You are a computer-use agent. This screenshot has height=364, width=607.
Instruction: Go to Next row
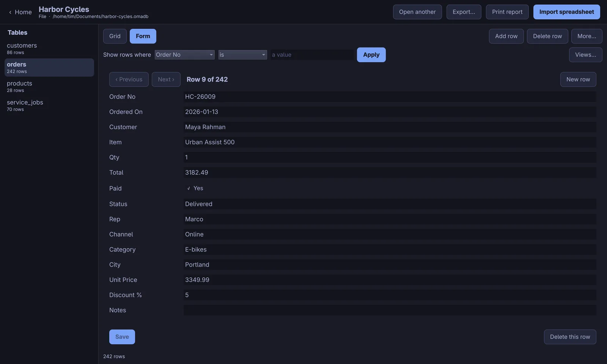click(x=166, y=79)
